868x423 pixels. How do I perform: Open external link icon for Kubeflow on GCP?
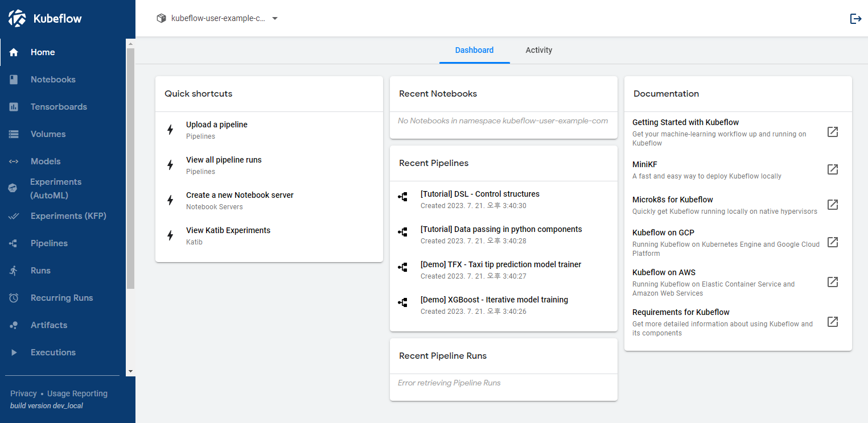pos(833,242)
